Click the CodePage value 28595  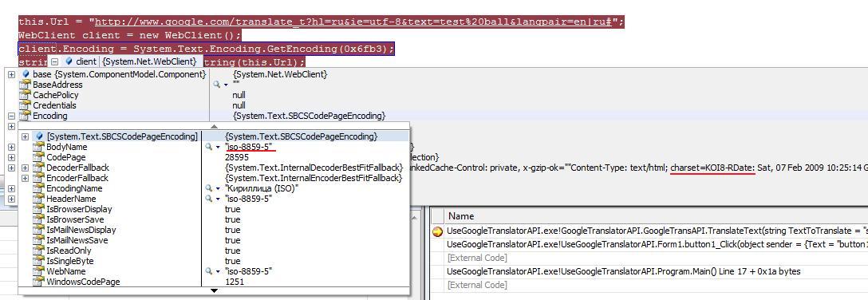click(237, 157)
